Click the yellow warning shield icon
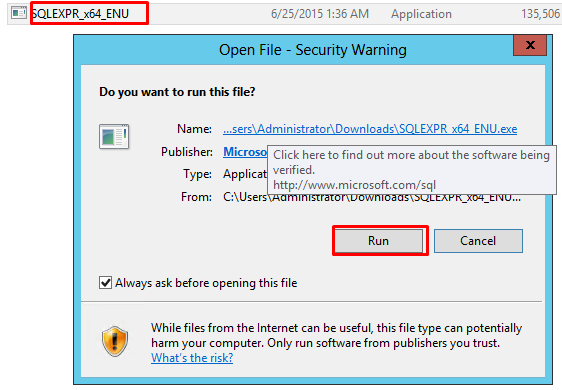The width and height of the screenshot is (562, 390). [115, 341]
